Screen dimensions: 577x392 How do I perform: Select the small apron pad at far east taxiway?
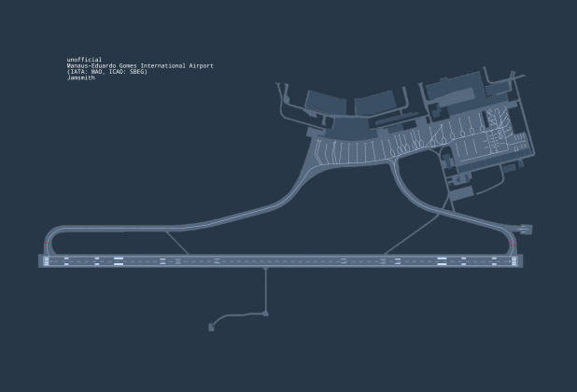point(525,226)
